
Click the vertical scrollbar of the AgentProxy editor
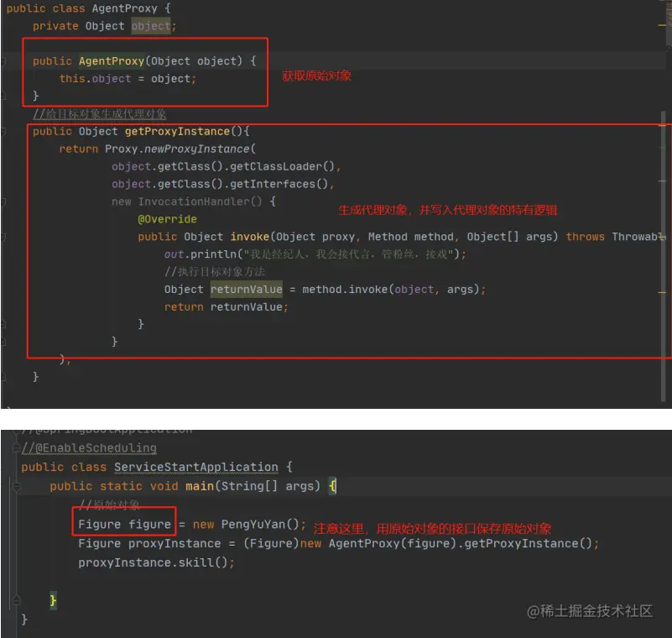[x=663, y=255]
